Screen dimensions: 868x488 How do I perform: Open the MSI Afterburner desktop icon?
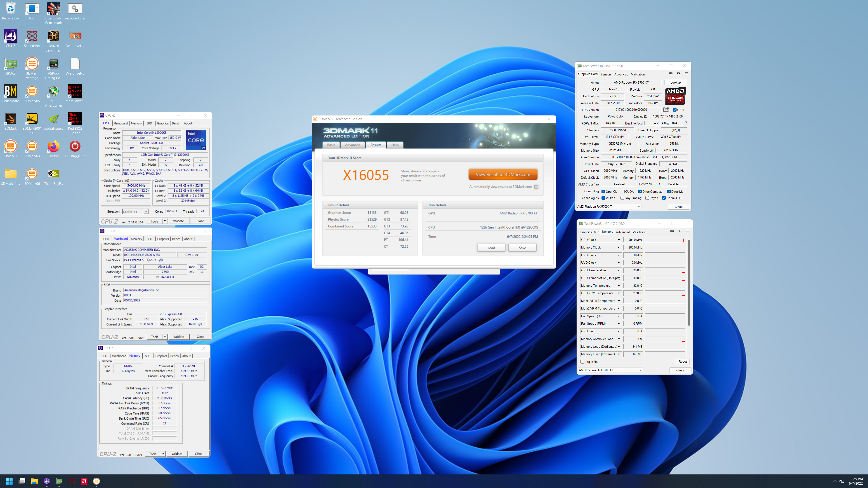point(53,96)
